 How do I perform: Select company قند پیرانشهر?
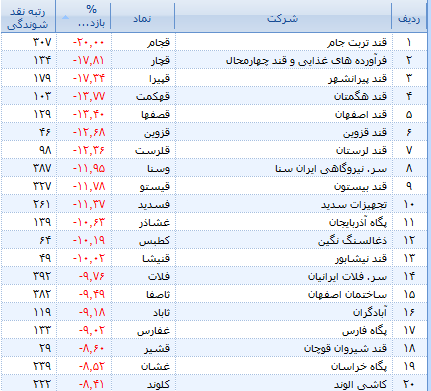point(357,78)
